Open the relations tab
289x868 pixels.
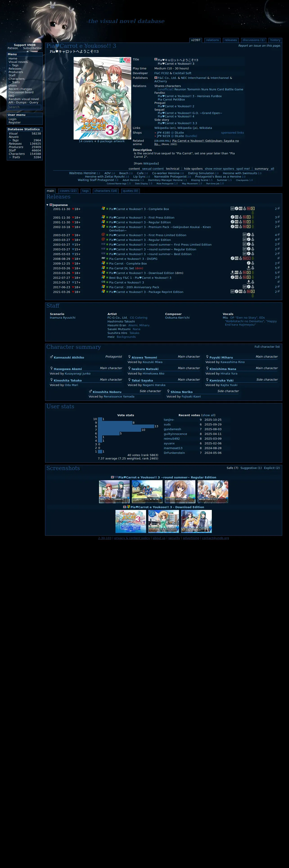212,40
